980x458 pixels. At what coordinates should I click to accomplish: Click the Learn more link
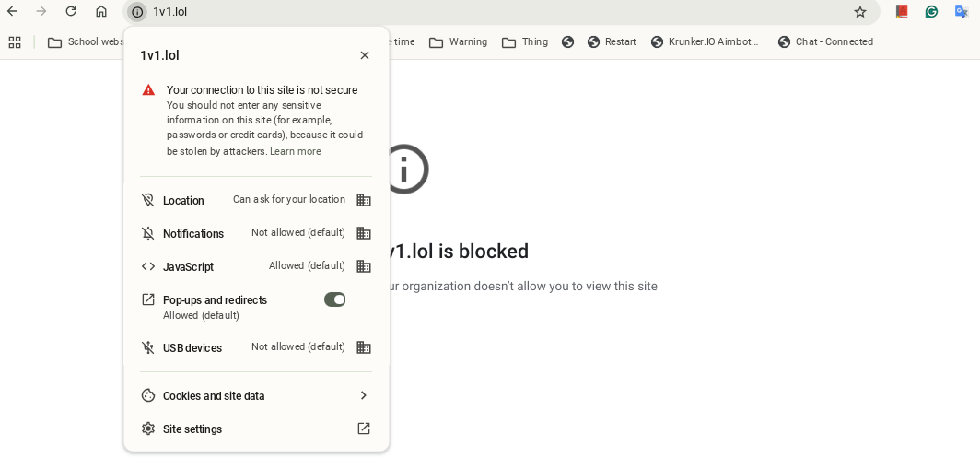(x=295, y=151)
